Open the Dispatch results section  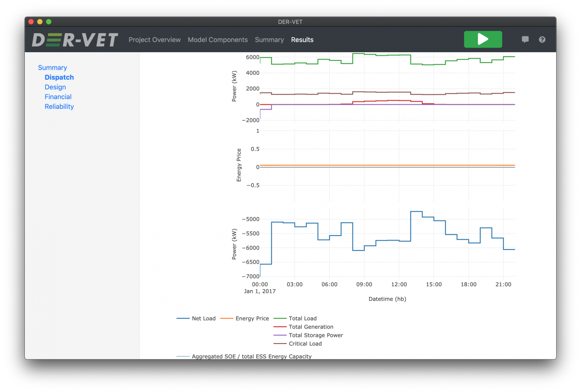click(x=59, y=77)
